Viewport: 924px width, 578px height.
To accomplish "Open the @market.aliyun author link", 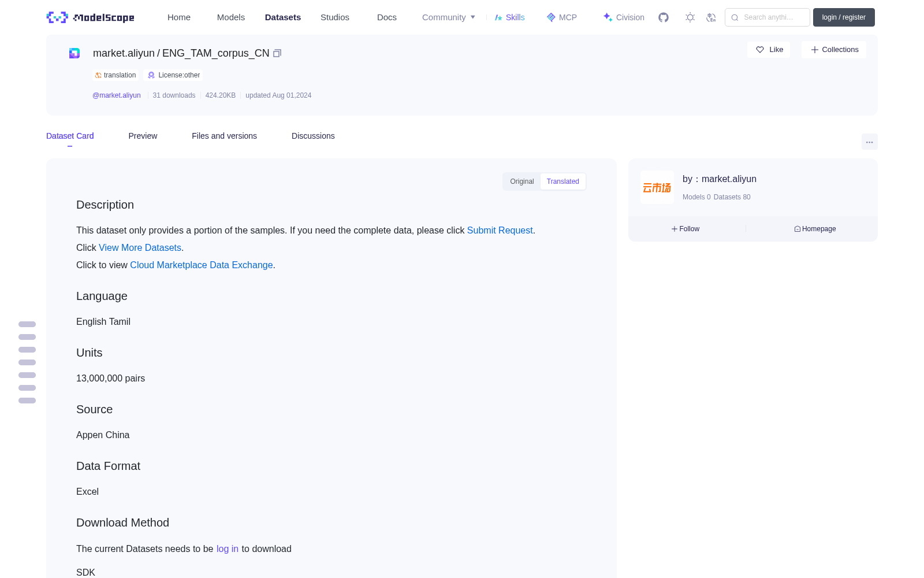I will tap(117, 95).
